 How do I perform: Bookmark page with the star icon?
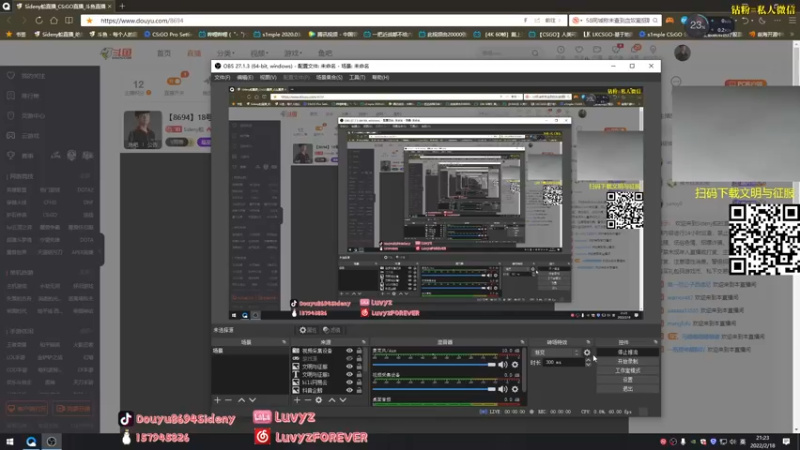coord(89,20)
